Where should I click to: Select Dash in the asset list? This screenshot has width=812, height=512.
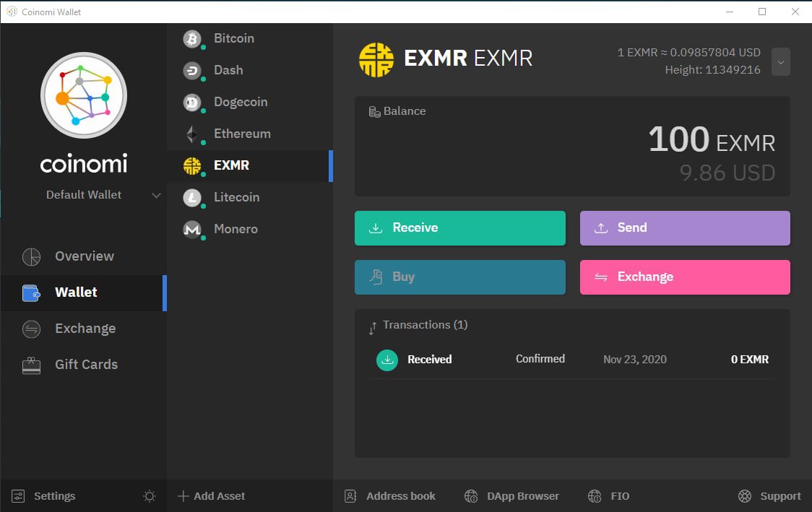tap(250, 70)
